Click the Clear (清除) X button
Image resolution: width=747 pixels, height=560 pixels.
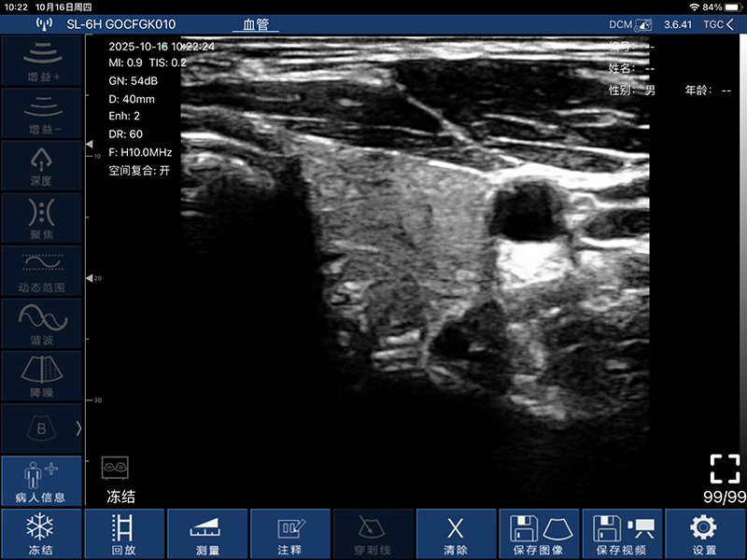pos(456,534)
